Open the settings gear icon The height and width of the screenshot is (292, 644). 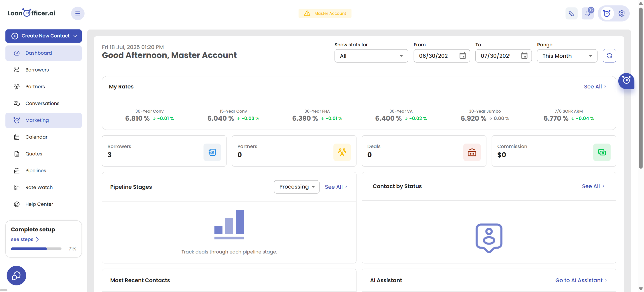[622, 13]
